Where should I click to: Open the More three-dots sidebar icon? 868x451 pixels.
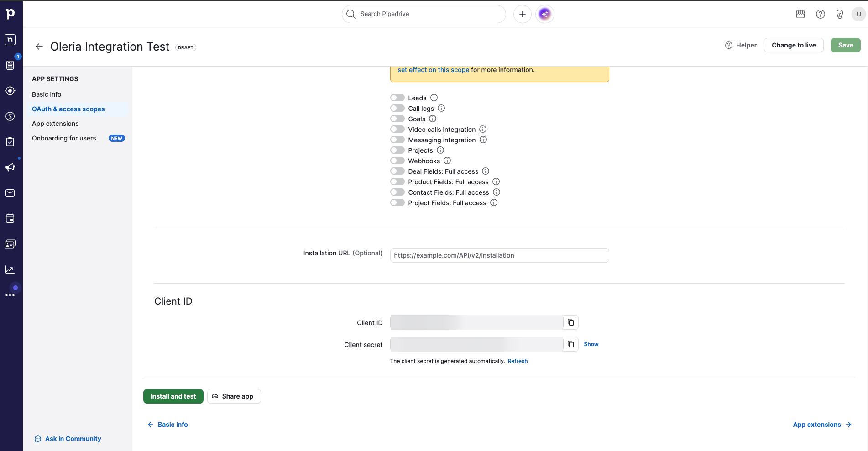pos(10,295)
